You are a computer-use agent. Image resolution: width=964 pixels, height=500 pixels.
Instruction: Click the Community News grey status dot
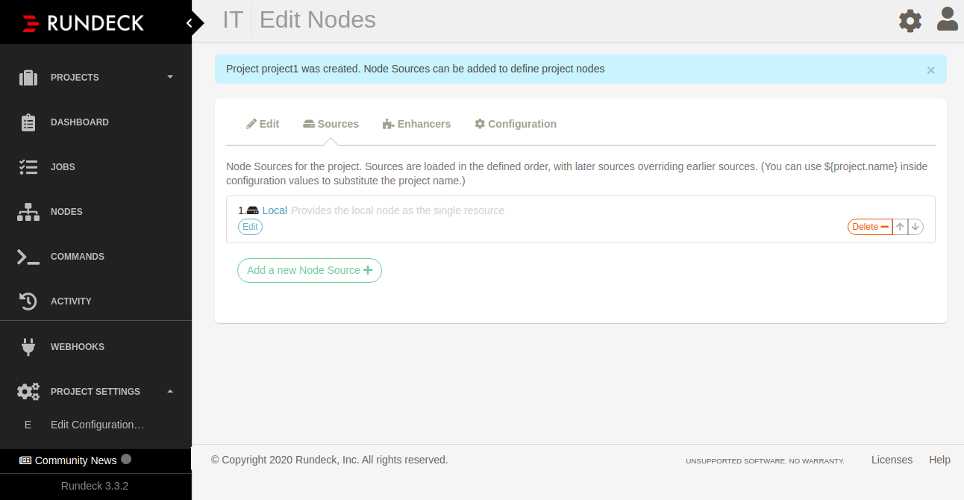click(x=126, y=459)
